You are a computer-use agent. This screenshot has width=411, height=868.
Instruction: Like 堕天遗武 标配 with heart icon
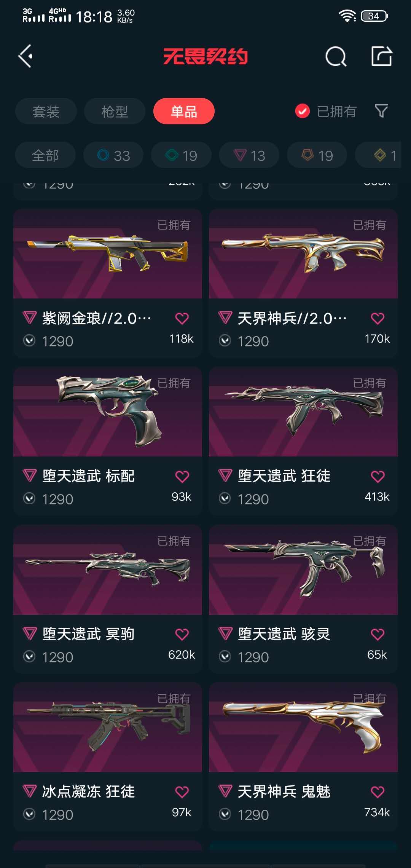(182, 476)
